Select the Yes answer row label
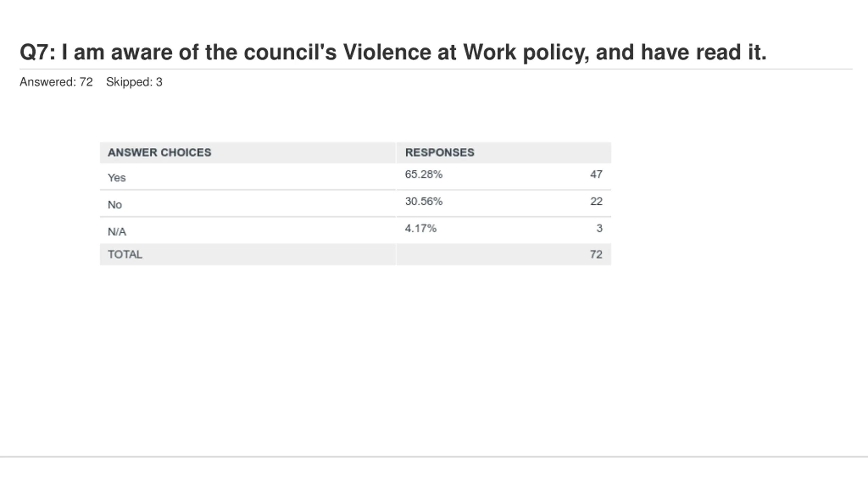This screenshot has width=868, height=488. pos(117,178)
